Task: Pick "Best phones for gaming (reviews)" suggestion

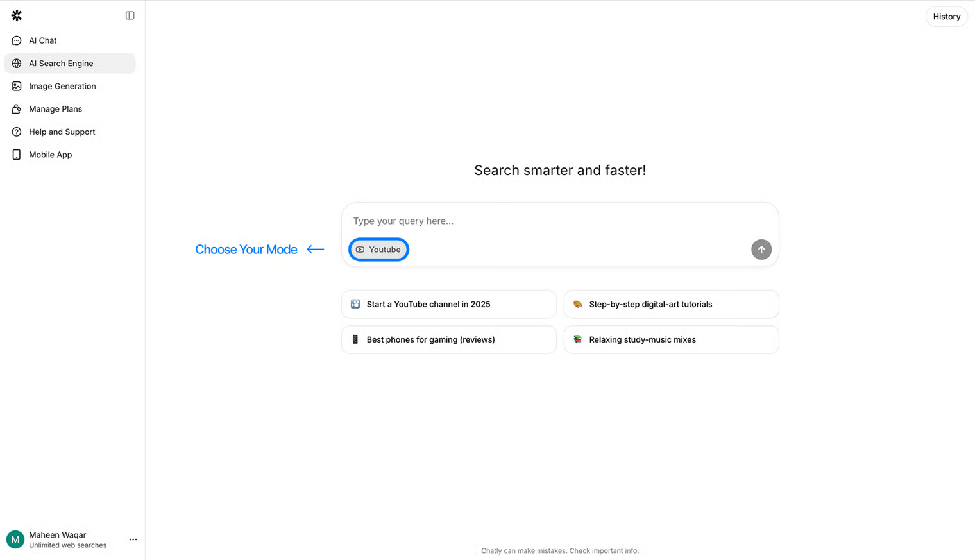Action: pyautogui.click(x=448, y=339)
